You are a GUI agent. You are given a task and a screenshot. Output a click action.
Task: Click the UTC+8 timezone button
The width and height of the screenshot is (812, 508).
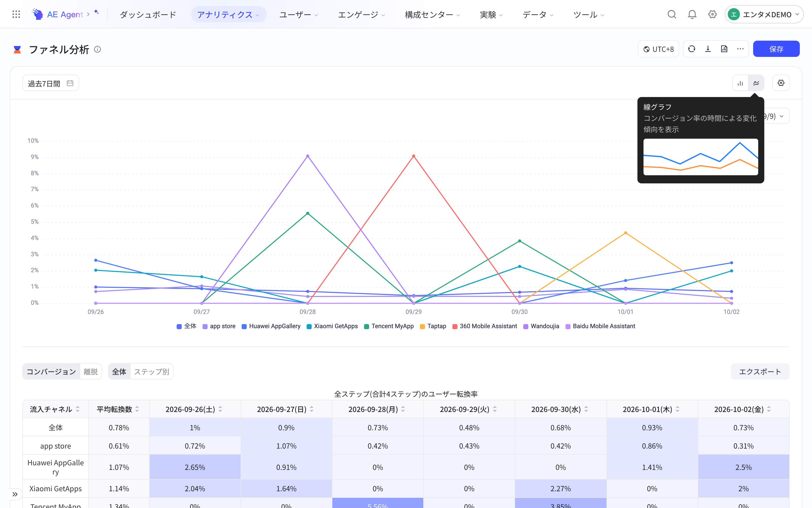tap(658, 49)
